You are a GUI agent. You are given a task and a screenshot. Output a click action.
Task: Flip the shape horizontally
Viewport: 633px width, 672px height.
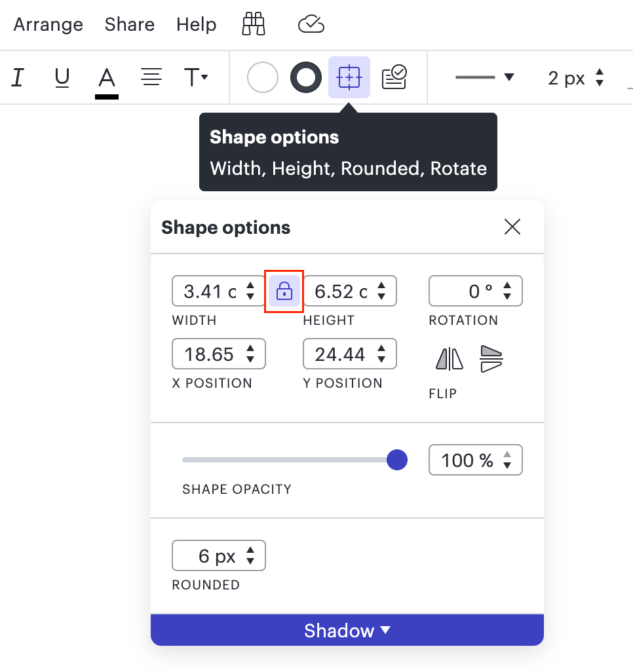[450, 358]
